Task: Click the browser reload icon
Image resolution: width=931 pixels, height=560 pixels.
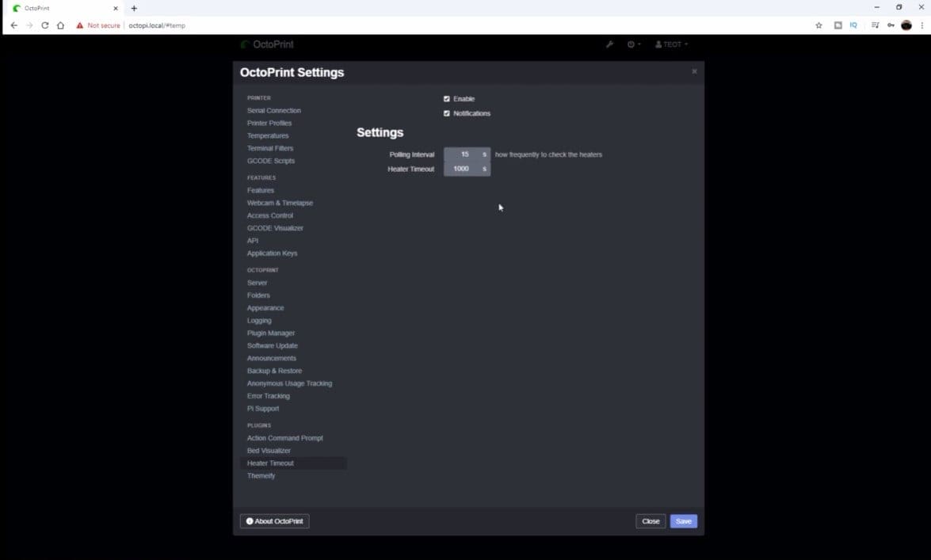Action: 45,25
